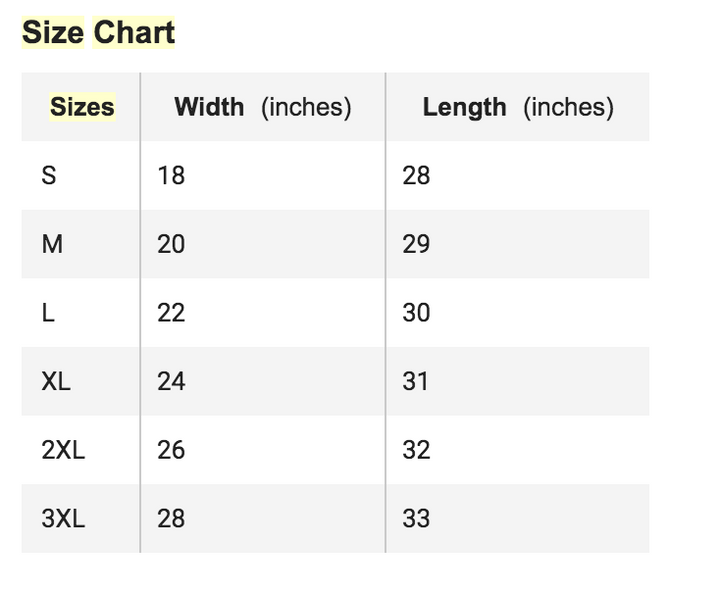Select the 2XL size row label
Image resolution: width=720 pixels, height=593 pixels.
pyautogui.click(x=63, y=450)
